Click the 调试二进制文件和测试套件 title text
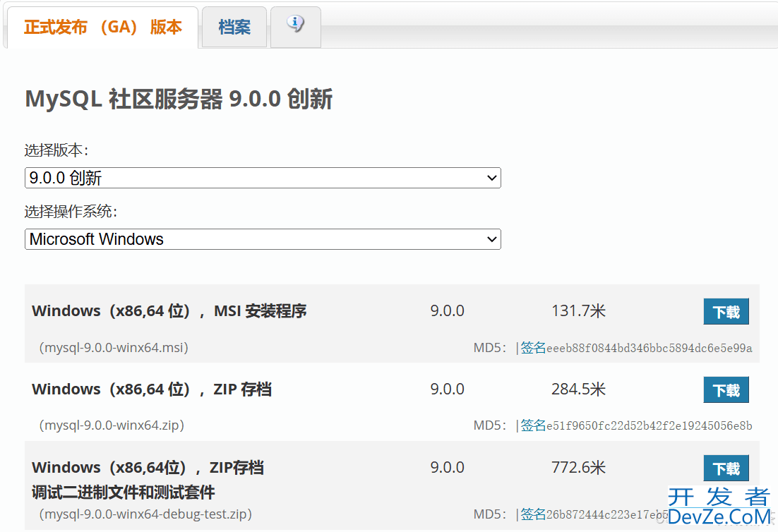This screenshot has height=532, width=778. click(124, 492)
